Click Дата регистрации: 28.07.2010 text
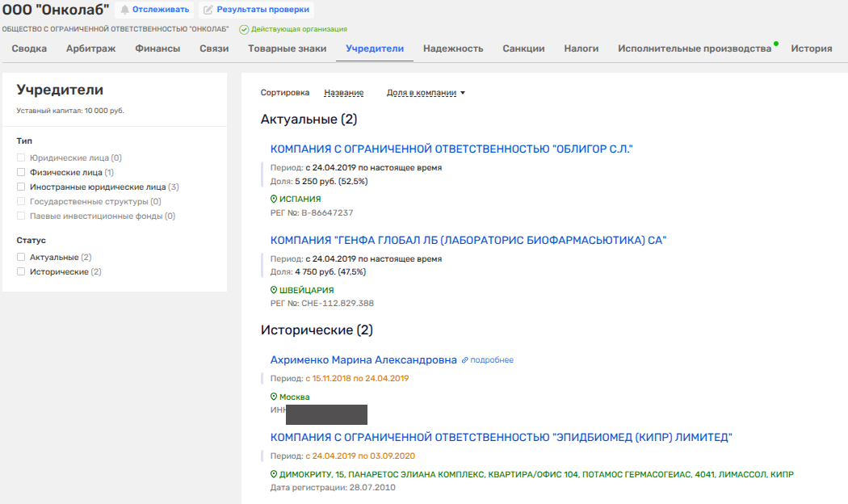This screenshot has height=504, width=848. click(333, 487)
